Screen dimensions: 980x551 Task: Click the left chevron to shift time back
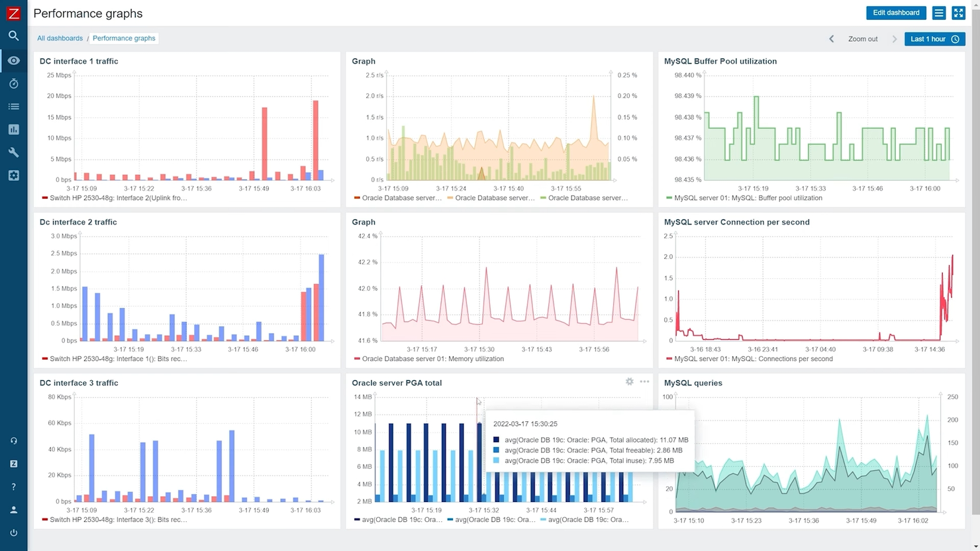(x=831, y=38)
